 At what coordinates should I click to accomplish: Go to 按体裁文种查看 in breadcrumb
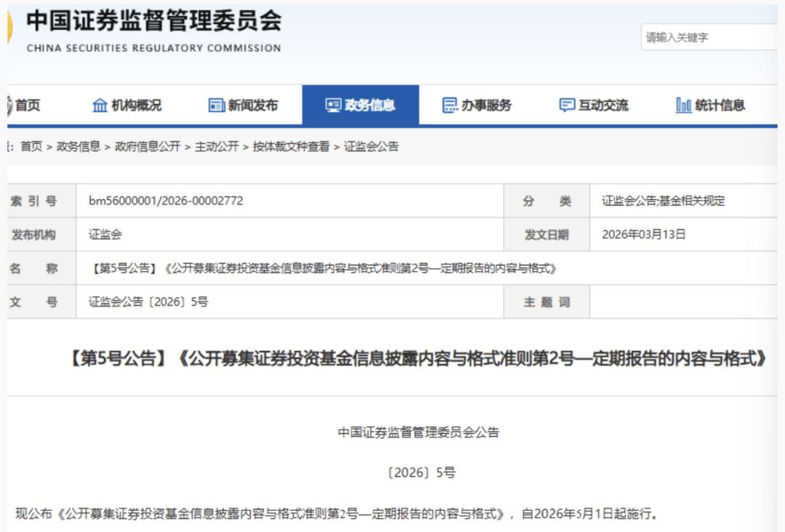click(291, 147)
